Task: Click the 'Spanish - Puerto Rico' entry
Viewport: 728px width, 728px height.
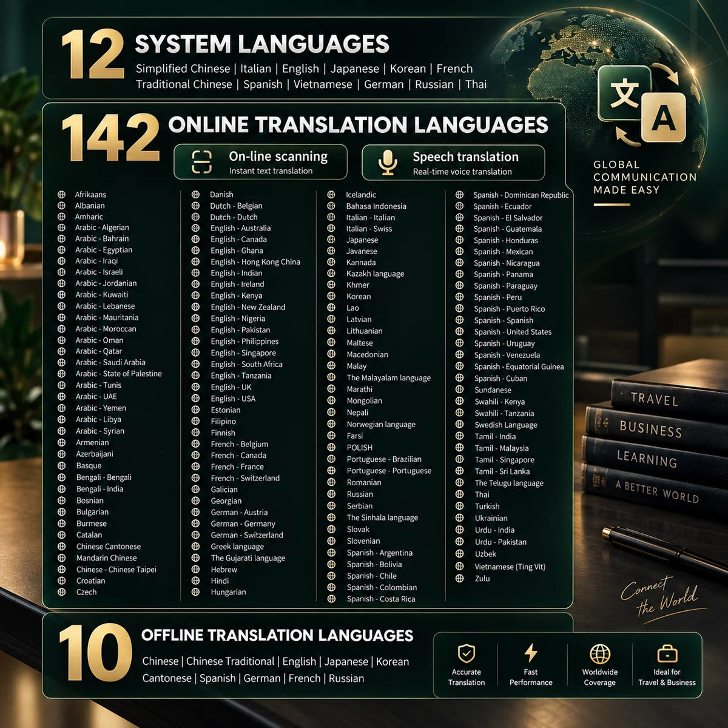Action: (510, 309)
